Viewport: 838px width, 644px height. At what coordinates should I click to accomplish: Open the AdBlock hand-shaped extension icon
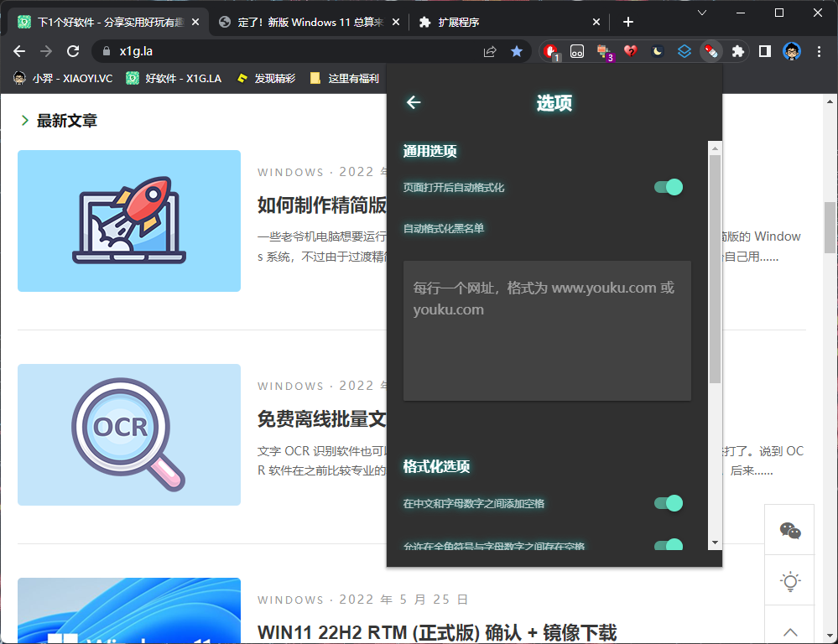(x=550, y=51)
